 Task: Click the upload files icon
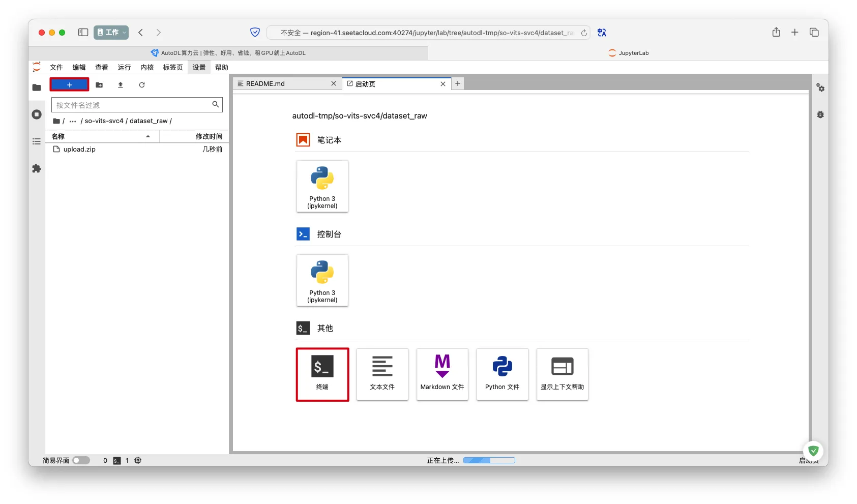coord(121,85)
